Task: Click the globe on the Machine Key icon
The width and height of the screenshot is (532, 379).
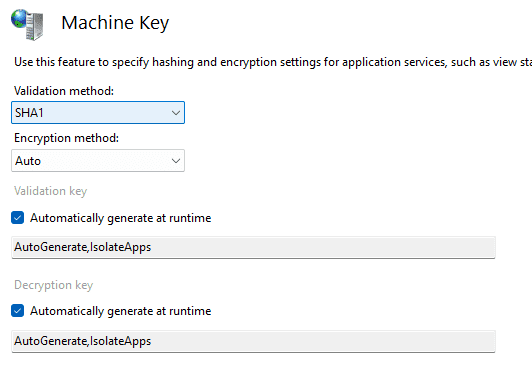Action: click(x=19, y=18)
